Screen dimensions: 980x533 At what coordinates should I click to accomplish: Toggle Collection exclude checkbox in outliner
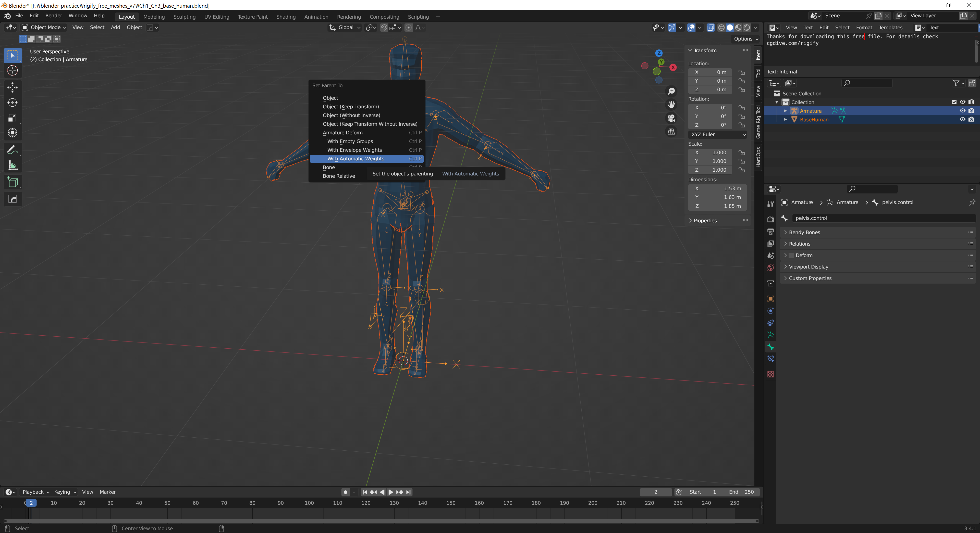pos(954,102)
